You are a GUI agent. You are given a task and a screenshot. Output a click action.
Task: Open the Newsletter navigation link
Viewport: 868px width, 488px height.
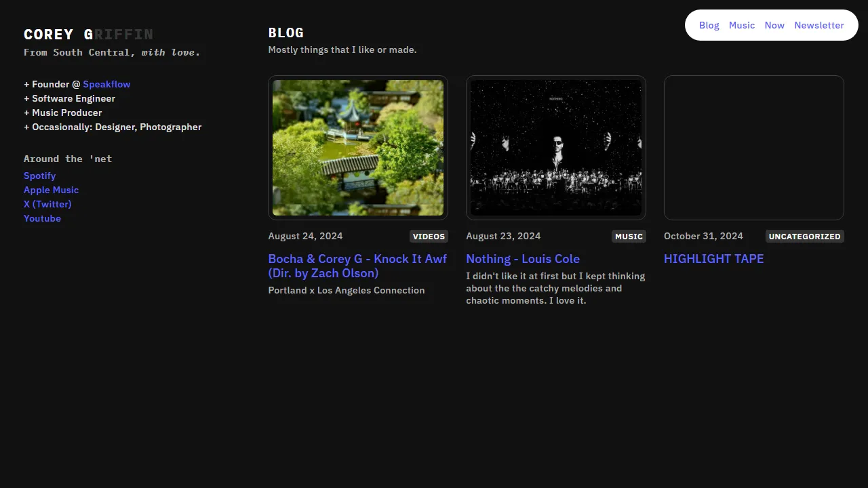[818, 25]
